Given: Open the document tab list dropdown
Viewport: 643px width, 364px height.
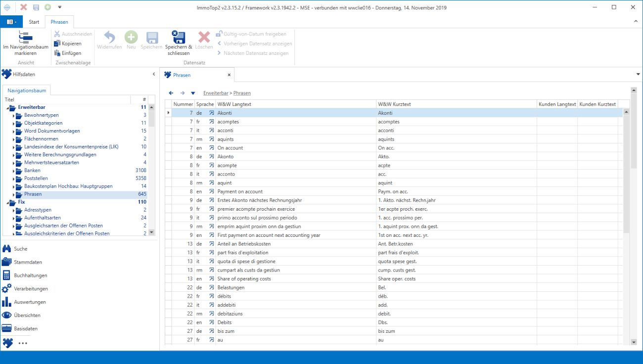Looking at the screenshot, I should pyautogui.click(x=638, y=74).
